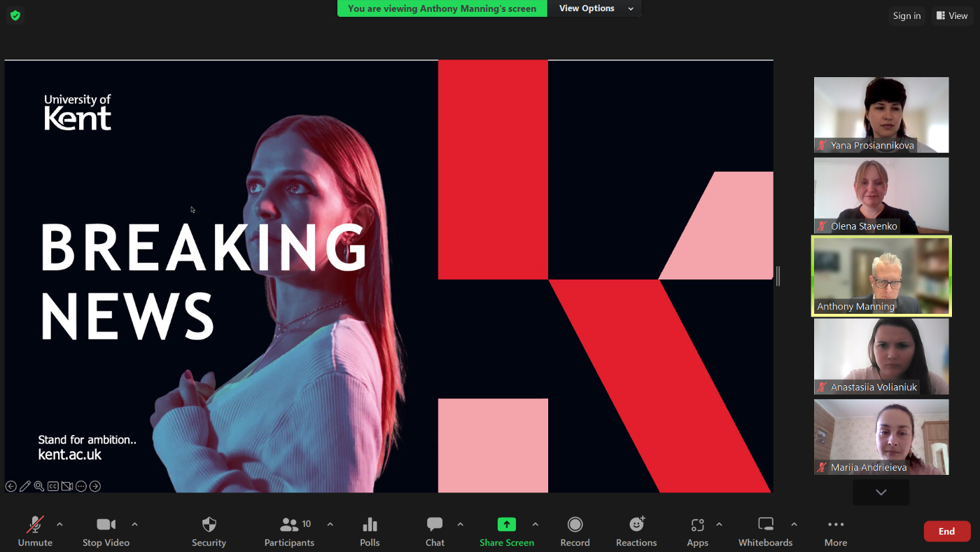Expand audio options arrow beside Unmute
The width and height of the screenshot is (980, 552).
[59, 524]
